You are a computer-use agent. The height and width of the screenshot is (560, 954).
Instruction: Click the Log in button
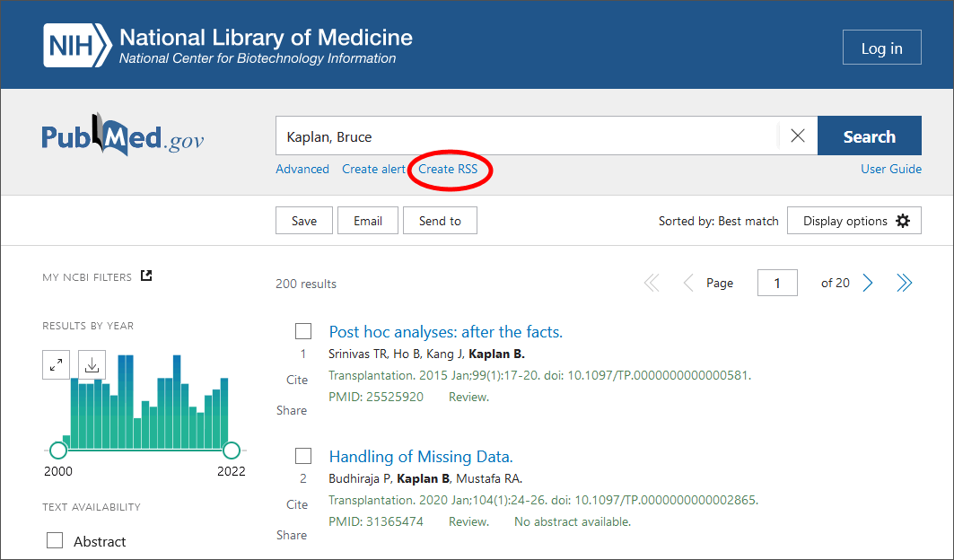click(881, 48)
